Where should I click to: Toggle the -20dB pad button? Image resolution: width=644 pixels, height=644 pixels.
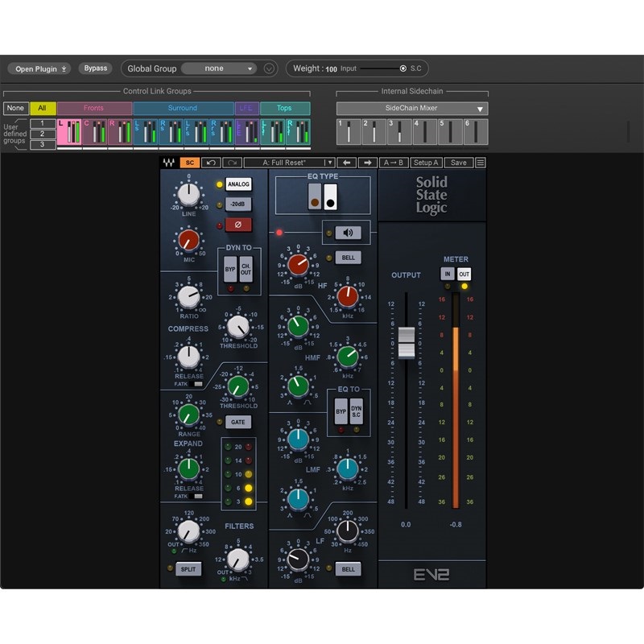(238, 204)
